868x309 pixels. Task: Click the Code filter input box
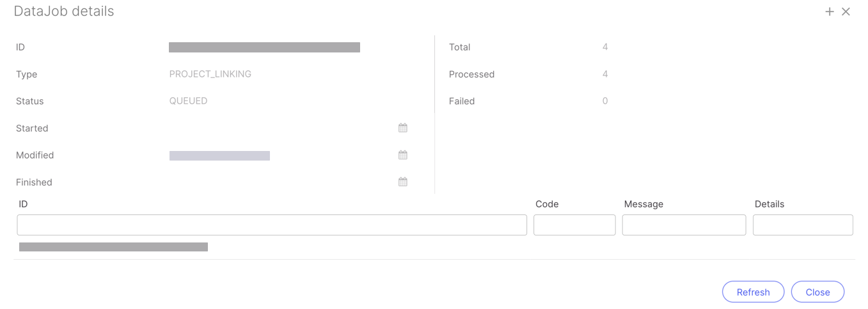(x=574, y=225)
